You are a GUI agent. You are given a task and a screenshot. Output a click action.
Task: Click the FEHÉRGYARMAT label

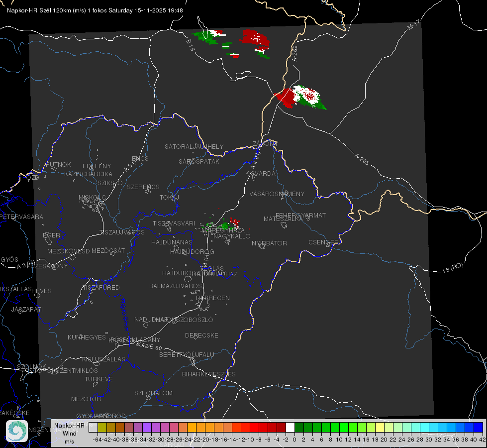(x=300, y=215)
